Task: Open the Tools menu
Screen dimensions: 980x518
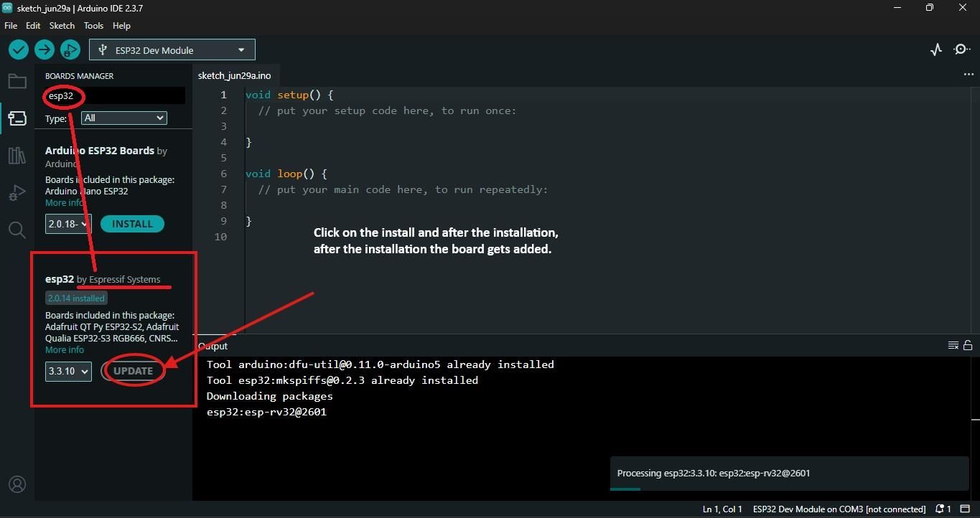Action: pos(93,25)
